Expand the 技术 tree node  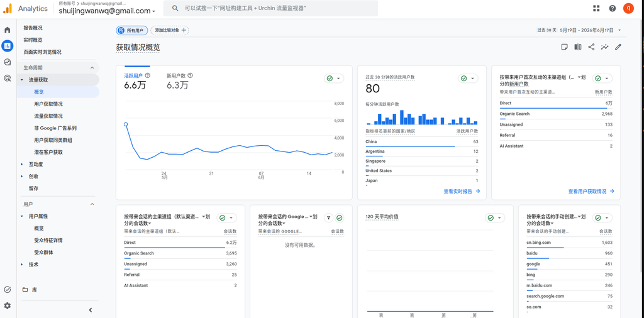point(22,265)
